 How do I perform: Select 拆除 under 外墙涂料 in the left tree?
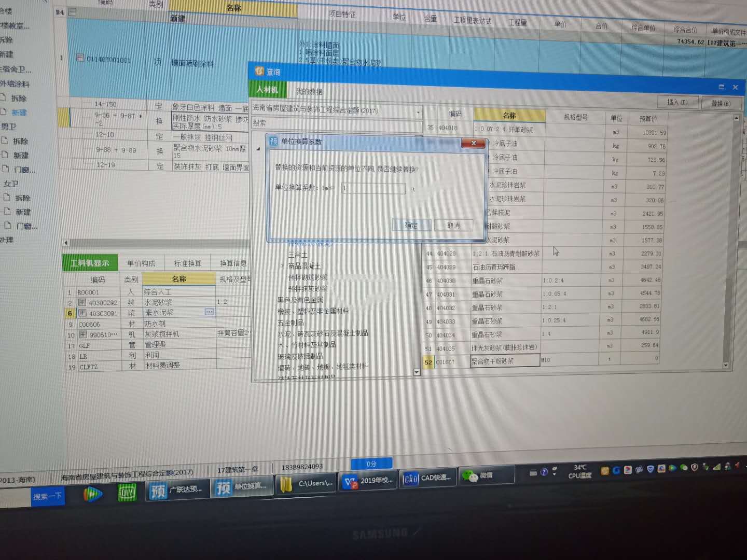coord(19,98)
